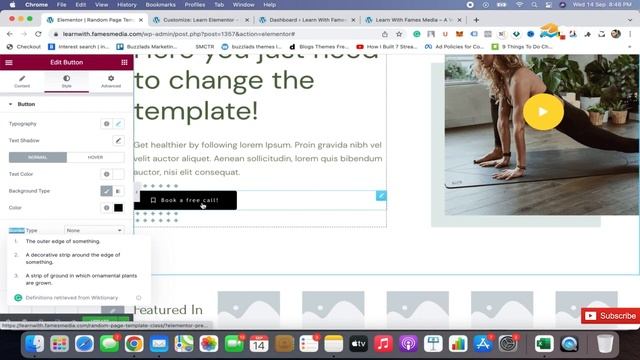
Task: Play the yoga video
Action: pyautogui.click(x=543, y=112)
